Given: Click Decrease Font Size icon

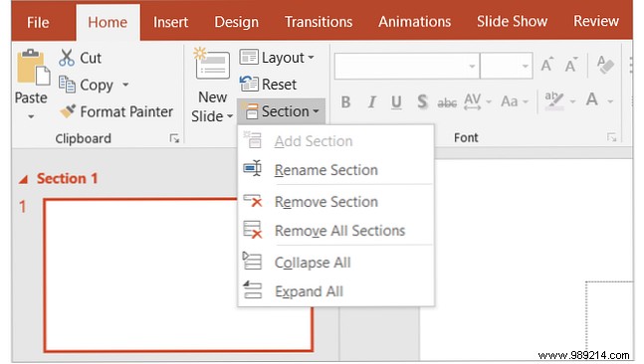Looking at the screenshot, I should (571, 65).
